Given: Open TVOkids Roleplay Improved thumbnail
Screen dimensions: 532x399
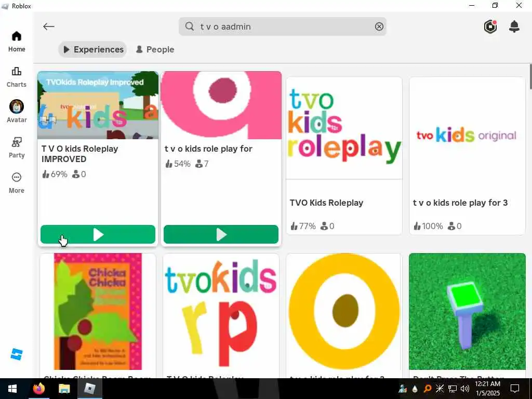Looking at the screenshot, I should point(98,105).
